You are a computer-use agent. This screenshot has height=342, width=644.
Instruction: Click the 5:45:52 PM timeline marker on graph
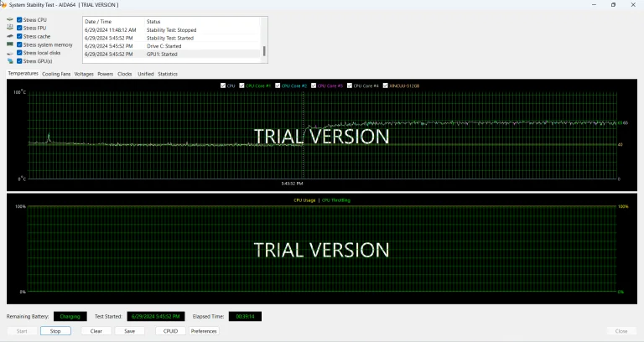click(x=292, y=184)
